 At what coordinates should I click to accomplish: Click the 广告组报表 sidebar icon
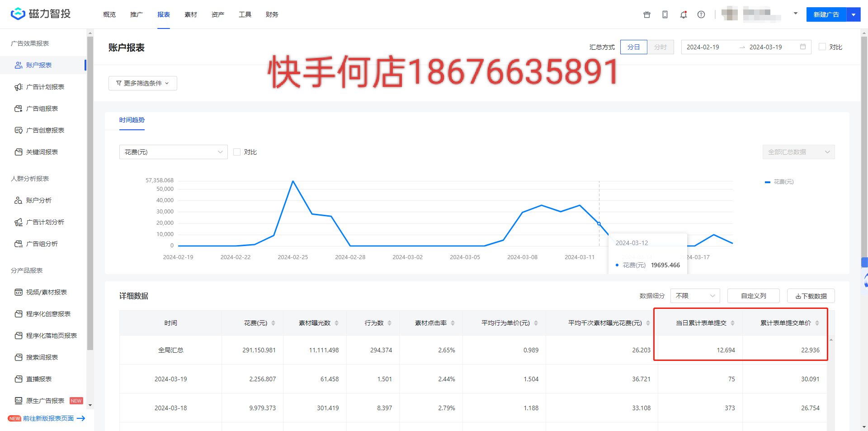19,109
